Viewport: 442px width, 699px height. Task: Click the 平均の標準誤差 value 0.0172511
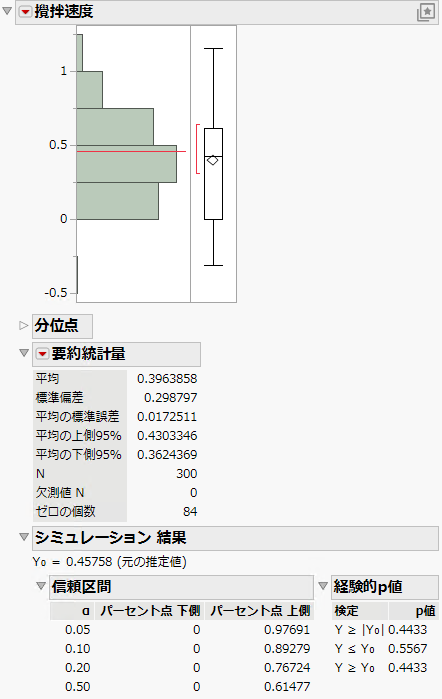coord(167,416)
